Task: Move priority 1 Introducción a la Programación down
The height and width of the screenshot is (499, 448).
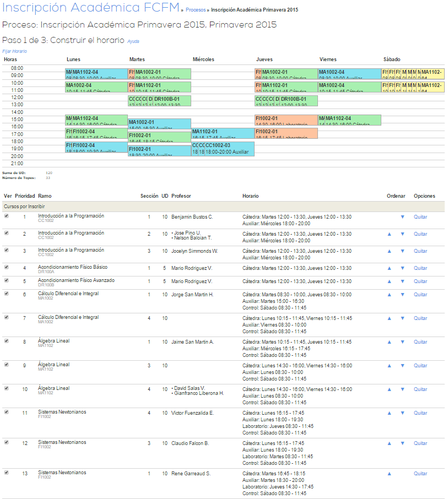Action: [x=402, y=217]
